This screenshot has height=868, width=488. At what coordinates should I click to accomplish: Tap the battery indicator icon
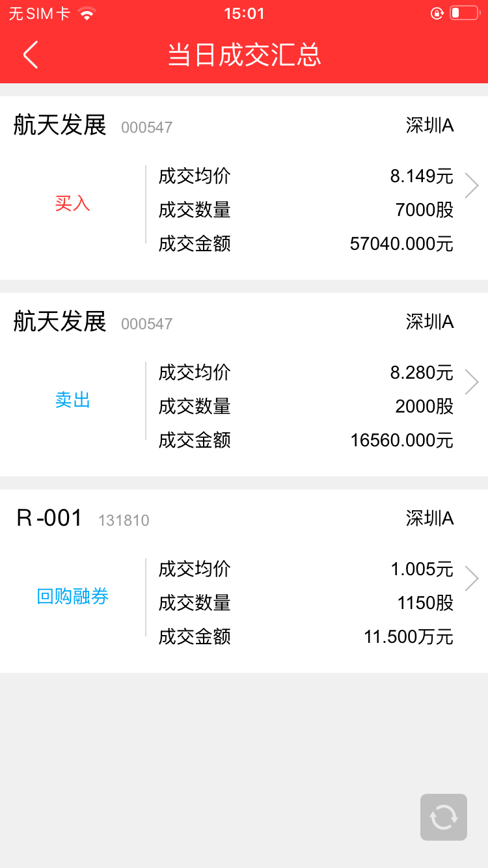pyautogui.click(x=465, y=13)
